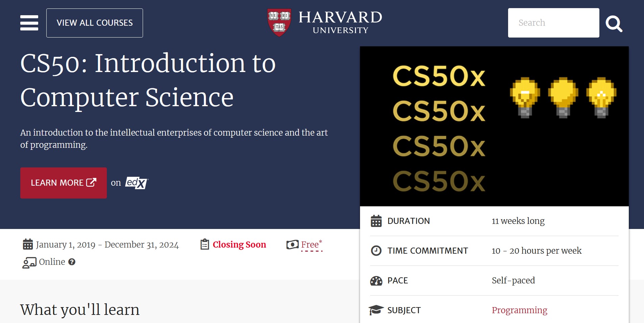Open the hamburger navigation menu
The width and height of the screenshot is (644, 323).
[29, 23]
